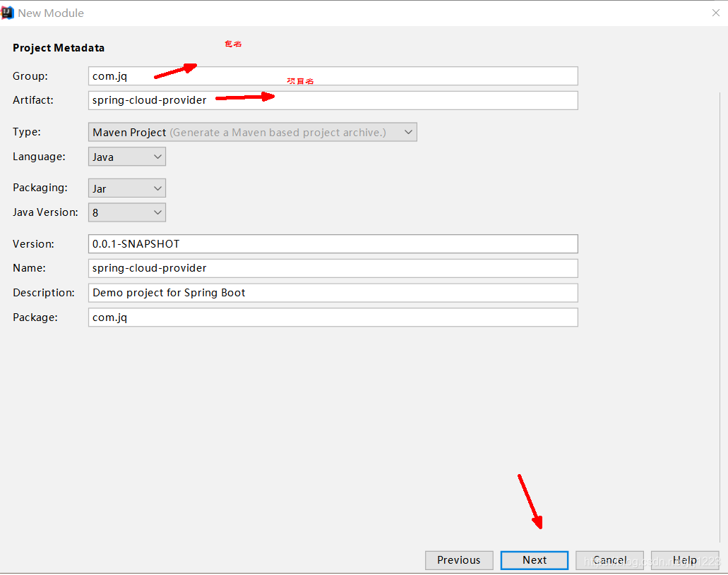Open the Packaging dropdown showing Jar

[127, 188]
